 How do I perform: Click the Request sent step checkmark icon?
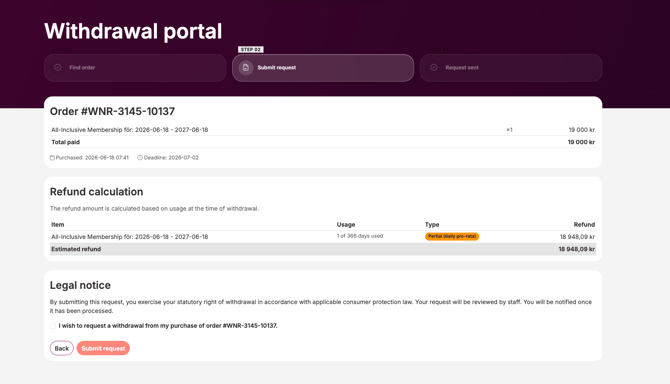(434, 67)
